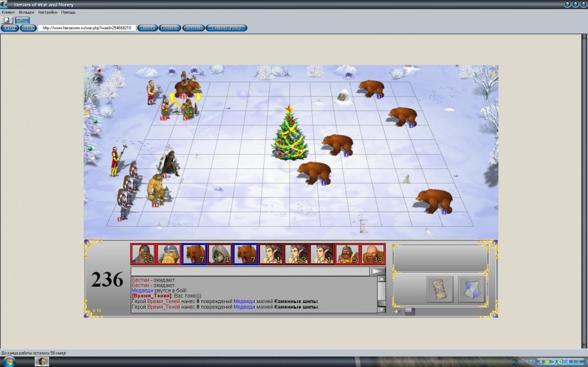Select hooded green-faced rogue portrait in queue
Screen dimensions: 588x367
click(220, 254)
